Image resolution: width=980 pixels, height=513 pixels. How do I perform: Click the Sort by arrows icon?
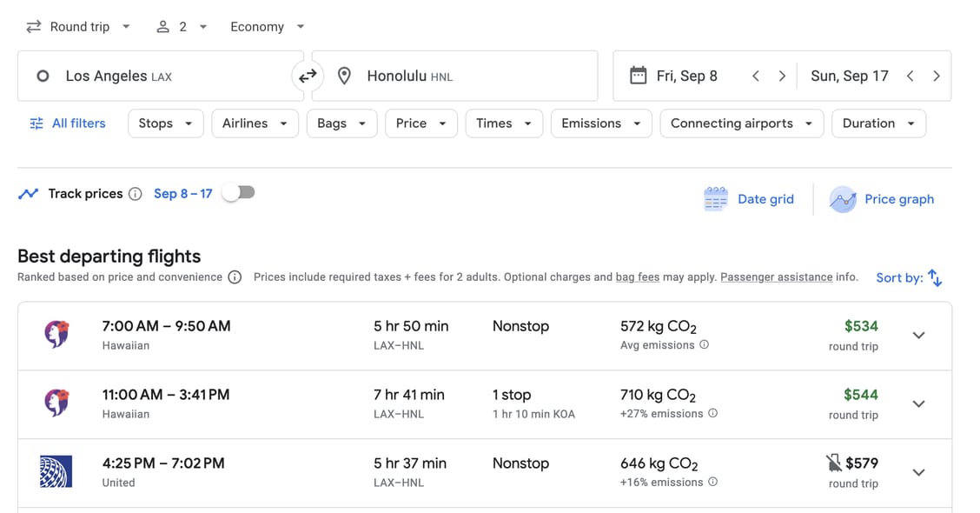pos(935,277)
